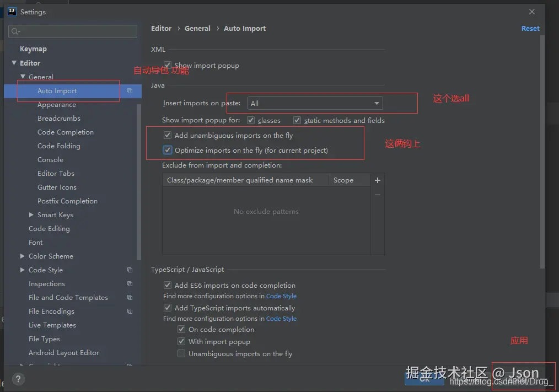Image resolution: width=559 pixels, height=392 pixels.
Task: Click the project-level icon beside Inspections
Action: (130, 284)
